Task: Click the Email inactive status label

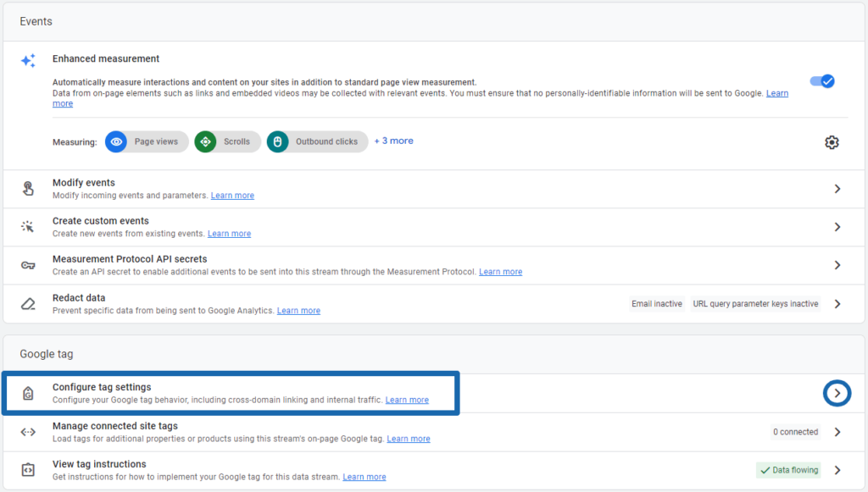Action: 657,302
